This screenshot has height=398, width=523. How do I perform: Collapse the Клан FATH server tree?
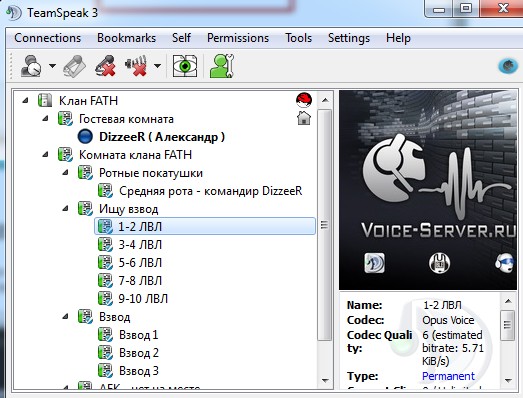25,100
